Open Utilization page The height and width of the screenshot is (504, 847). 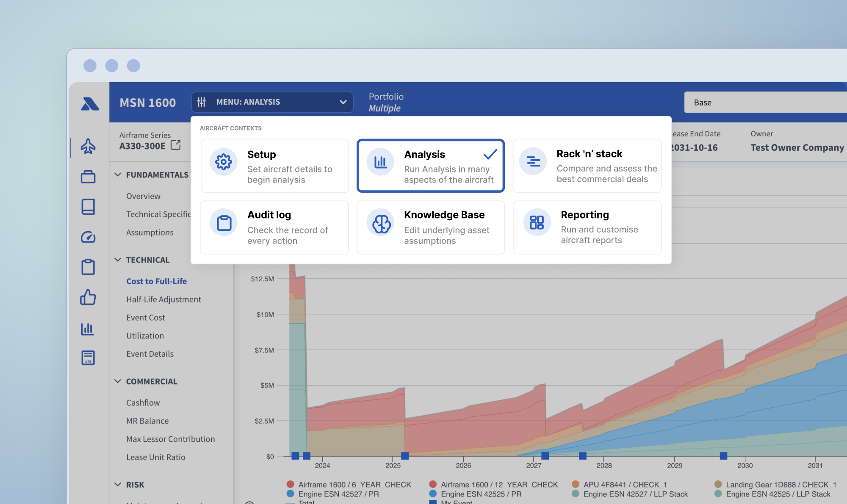click(x=145, y=336)
